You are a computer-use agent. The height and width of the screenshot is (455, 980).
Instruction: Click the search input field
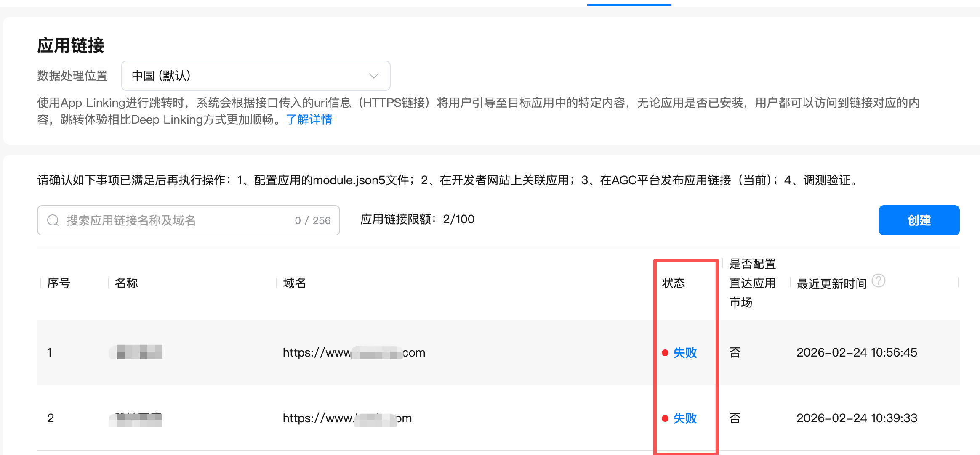click(x=168, y=220)
